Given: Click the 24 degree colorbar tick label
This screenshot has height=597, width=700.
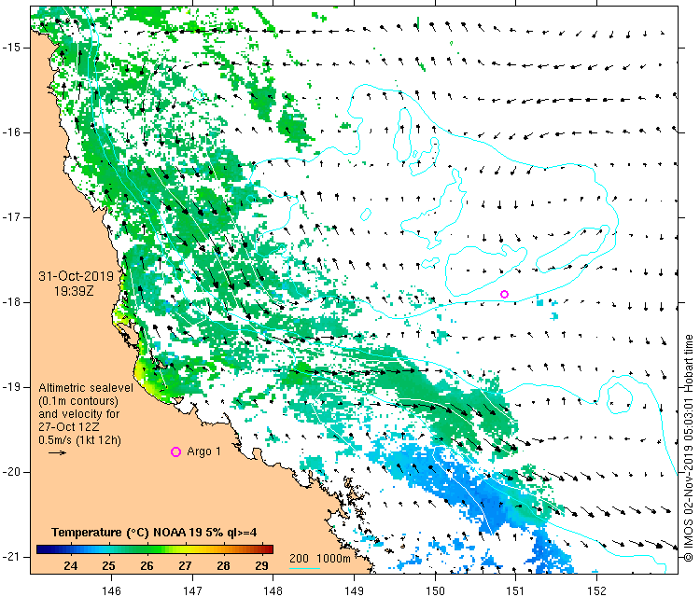Looking at the screenshot, I should click(x=71, y=566).
